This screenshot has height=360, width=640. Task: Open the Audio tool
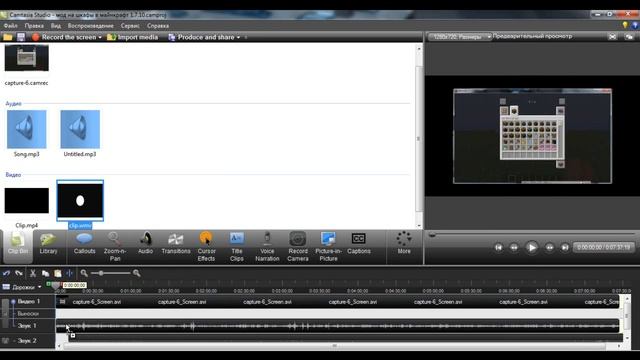[145, 244]
